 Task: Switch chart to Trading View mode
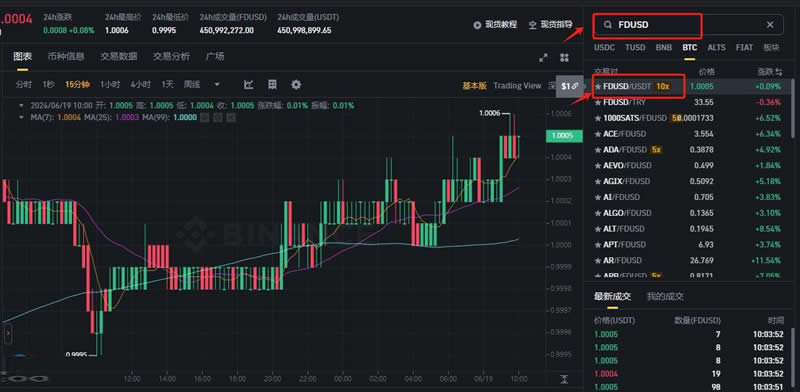coord(517,86)
